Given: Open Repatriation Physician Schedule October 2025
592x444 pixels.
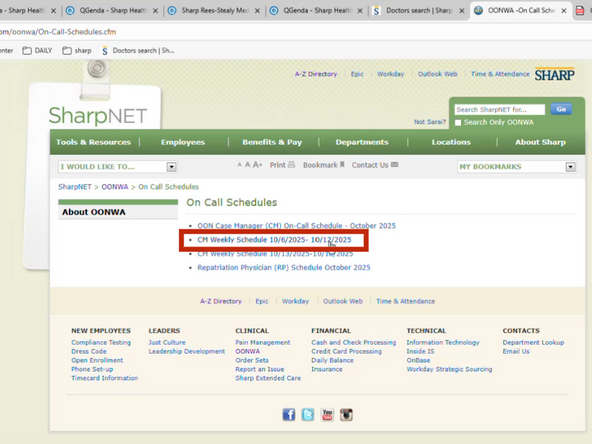Looking at the screenshot, I should click(284, 268).
